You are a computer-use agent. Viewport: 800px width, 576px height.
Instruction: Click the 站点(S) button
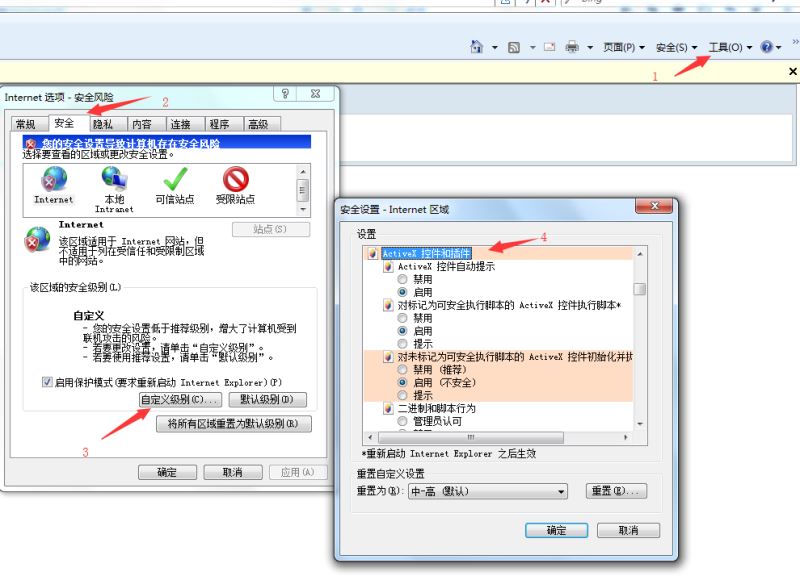click(x=270, y=230)
